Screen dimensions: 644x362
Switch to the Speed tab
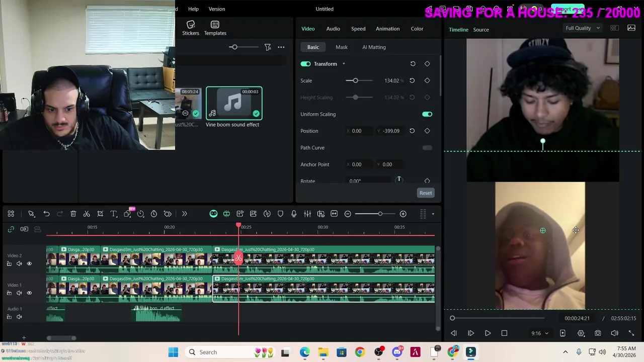(x=358, y=29)
